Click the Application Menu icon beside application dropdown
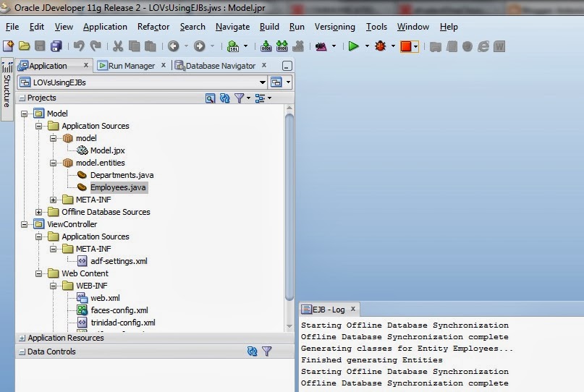The height and width of the screenshot is (392, 584). [x=276, y=82]
